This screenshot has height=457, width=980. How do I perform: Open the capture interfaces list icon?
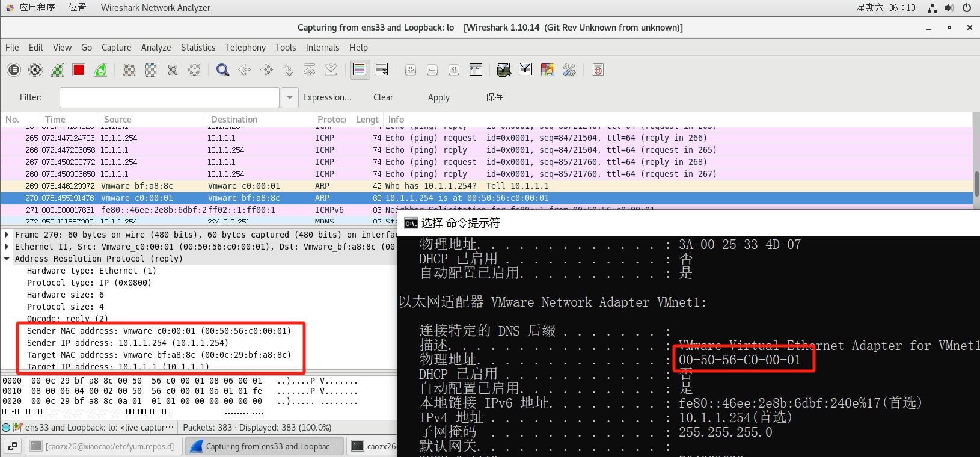[x=14, y=70]
